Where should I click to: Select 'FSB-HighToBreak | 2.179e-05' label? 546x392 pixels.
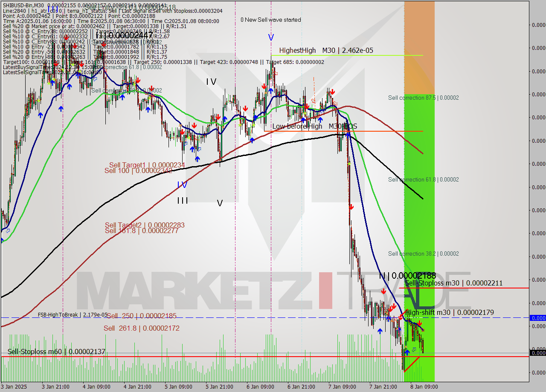73,315
